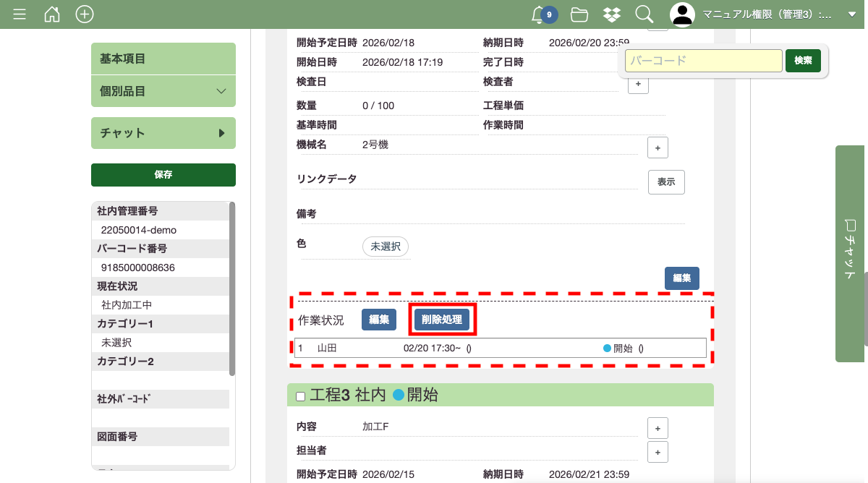
Task: Click the magnifying glass search icon
Action: (644, 14)
